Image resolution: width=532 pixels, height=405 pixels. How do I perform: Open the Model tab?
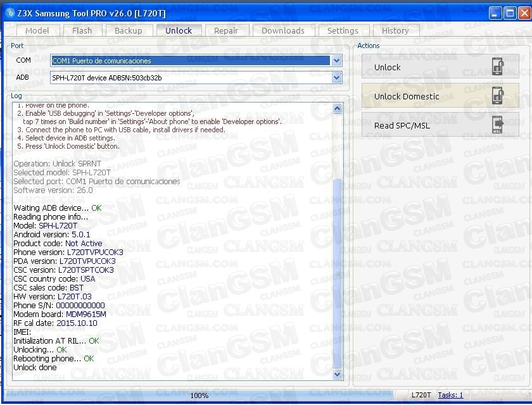pyautogui.click(x=37, y=30)
